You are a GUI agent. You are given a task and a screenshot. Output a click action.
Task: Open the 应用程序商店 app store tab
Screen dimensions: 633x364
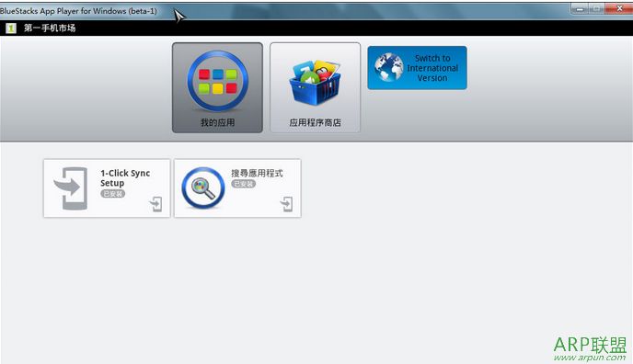[315, 88]
